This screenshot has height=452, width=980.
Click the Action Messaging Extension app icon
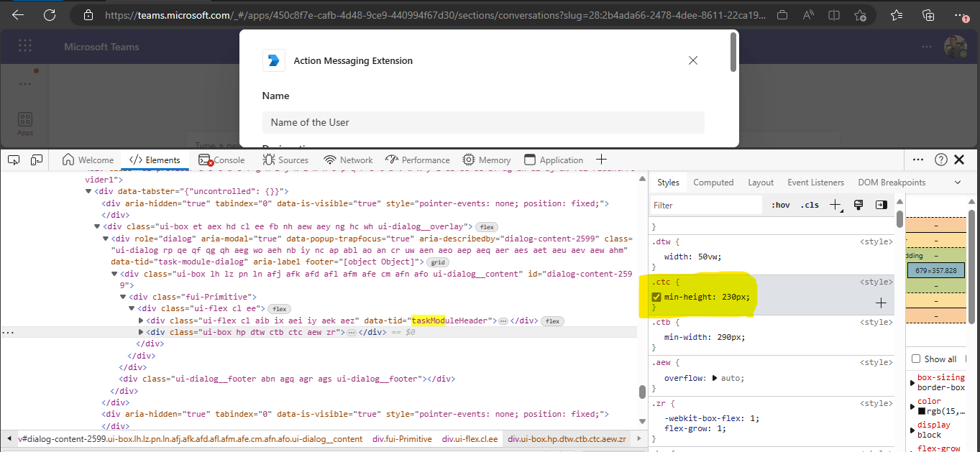coord(273,60)
